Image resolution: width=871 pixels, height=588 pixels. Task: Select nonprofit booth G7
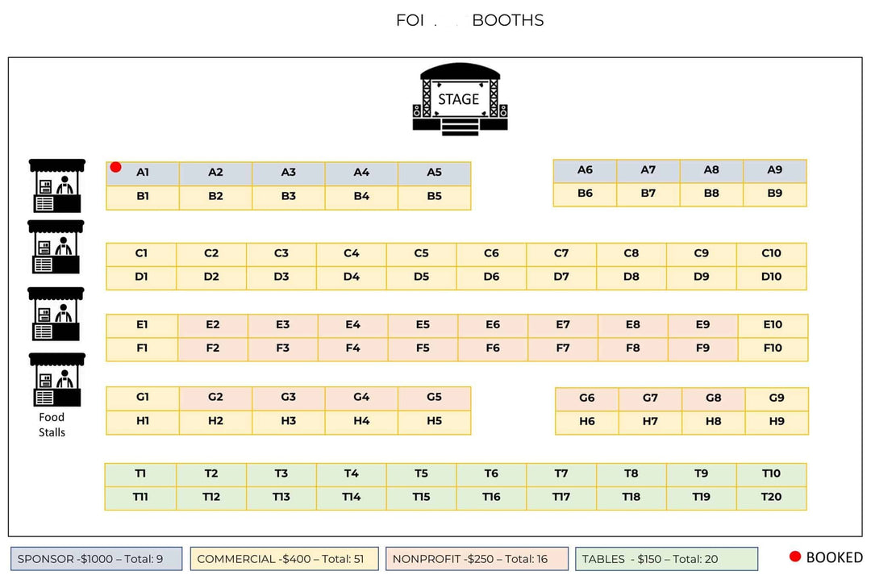pos(651,399)
